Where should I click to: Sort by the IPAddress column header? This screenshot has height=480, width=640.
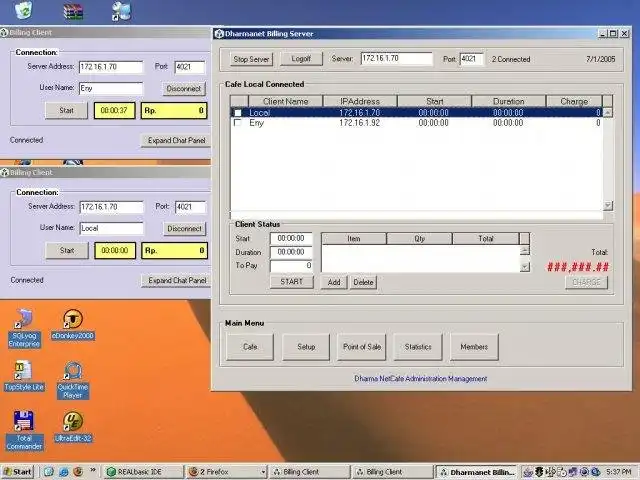(360, 101)
